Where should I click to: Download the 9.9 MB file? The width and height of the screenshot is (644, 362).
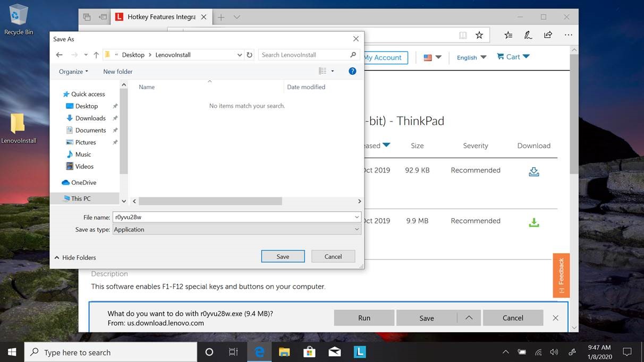(x=534, y=222)
